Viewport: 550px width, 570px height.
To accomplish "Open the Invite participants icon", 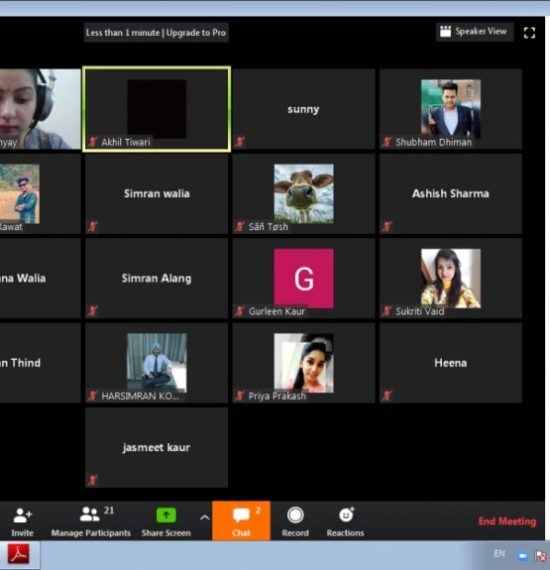I will [23, 515].
